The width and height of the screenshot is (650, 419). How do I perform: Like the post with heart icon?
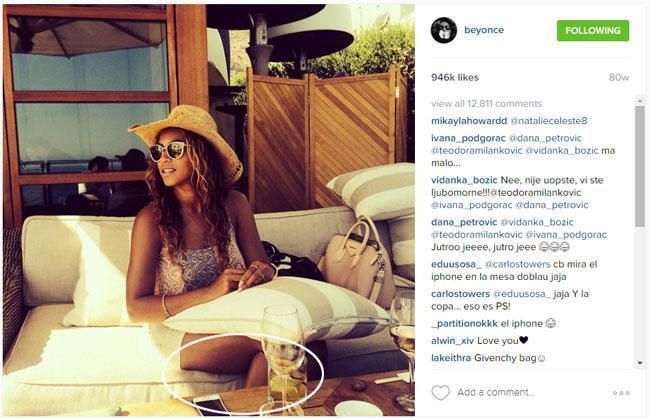(x=440, y=392)
